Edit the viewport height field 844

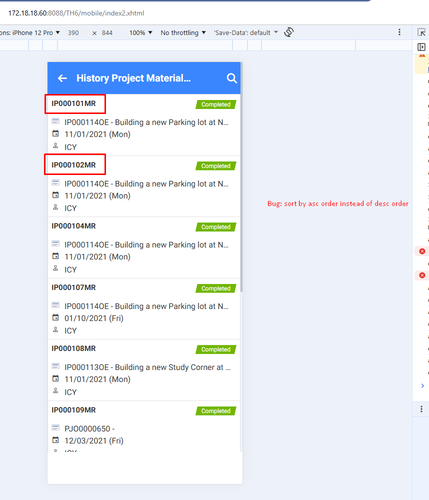coord(107,33)
